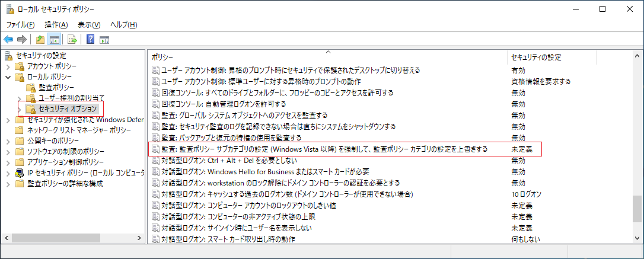Click the Up one level folder icon

(40, 39)
